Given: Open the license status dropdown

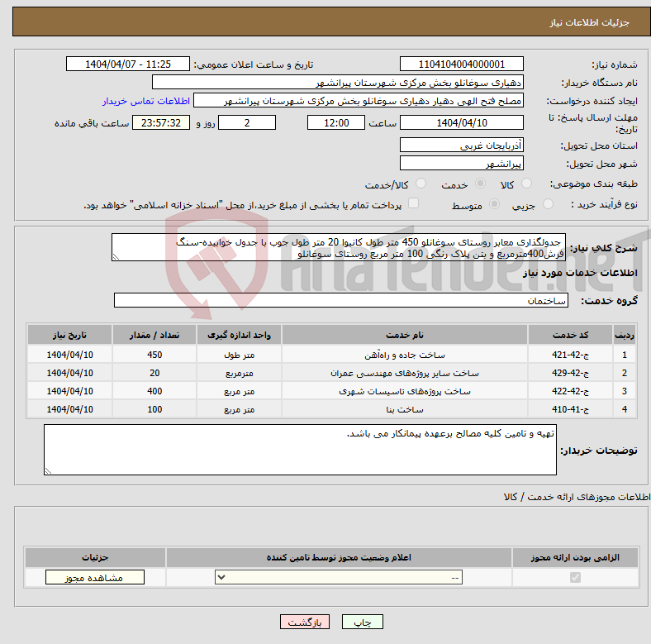Looking at the screenshot, I should pyautogui.click(x=339, y=577).
